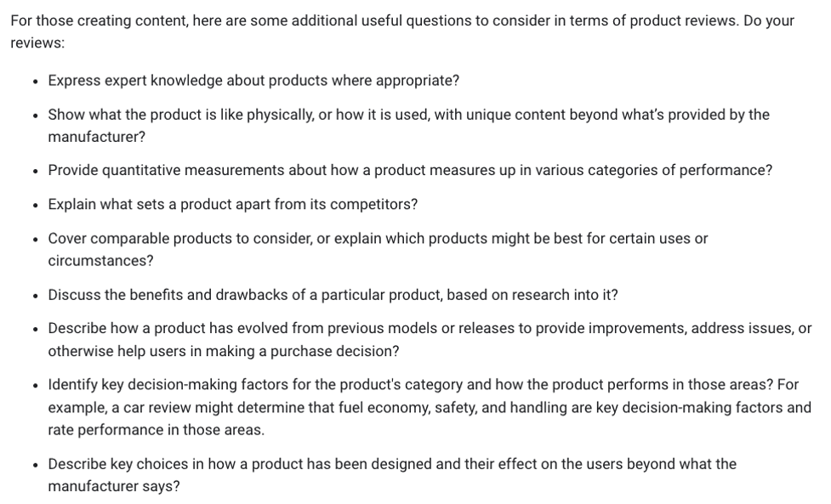The image size is (831, 504).
Task: Click the standalone word "manufacturer?"
Action: pos(96,137)
